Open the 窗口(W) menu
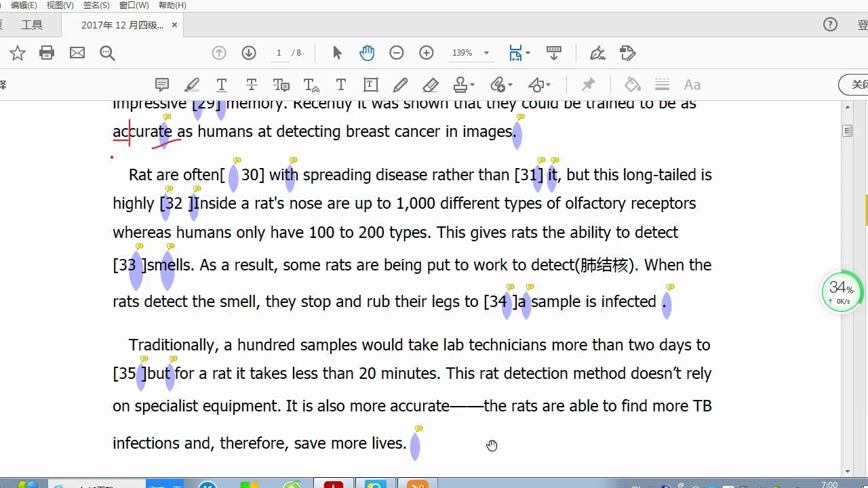This screenshot has width=868, height=488. click(134, 5)
